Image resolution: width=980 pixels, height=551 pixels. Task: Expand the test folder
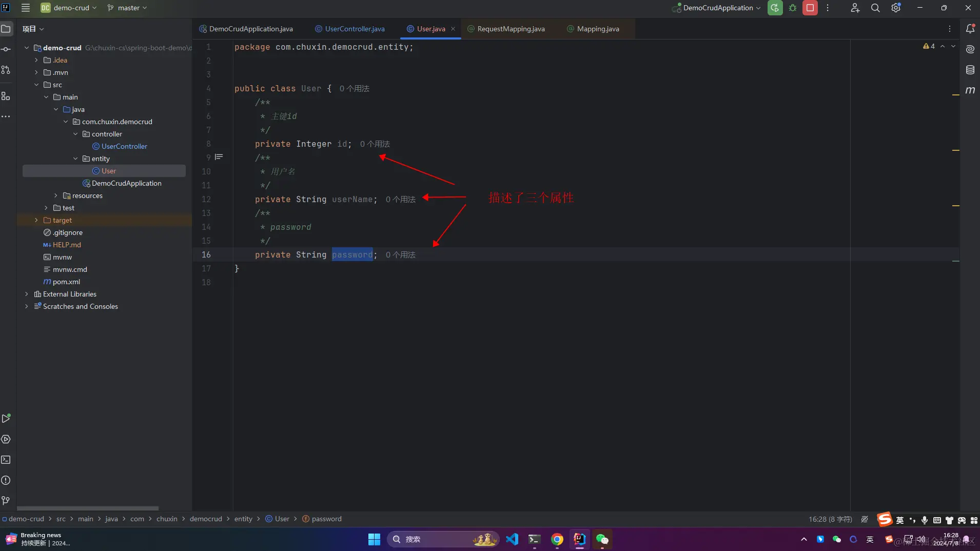(46, 208)
